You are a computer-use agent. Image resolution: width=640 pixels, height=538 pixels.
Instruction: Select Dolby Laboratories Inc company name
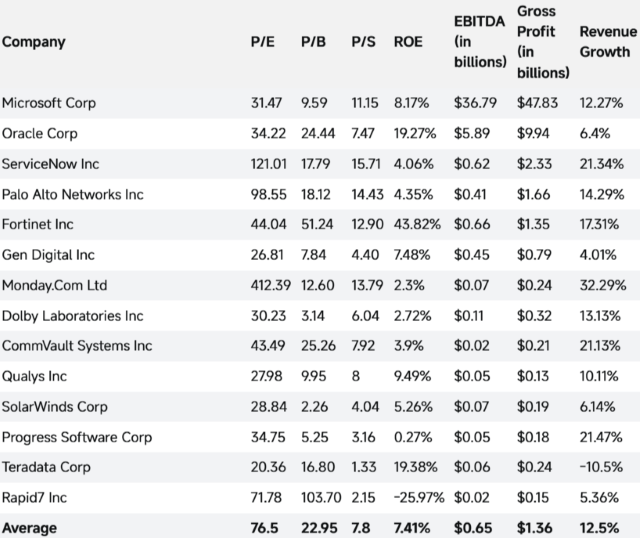(x=73, y=316)
